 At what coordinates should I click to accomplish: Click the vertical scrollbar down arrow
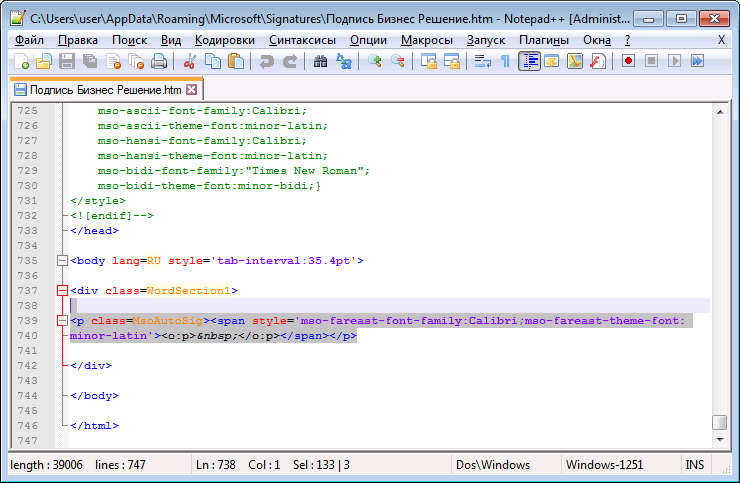[720, 440]
